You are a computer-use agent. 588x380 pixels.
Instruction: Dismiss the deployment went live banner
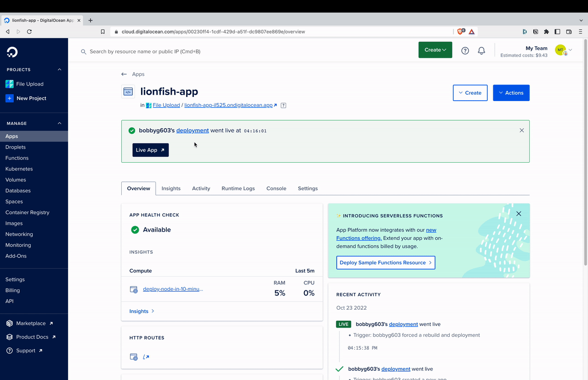click(x=521, y=130)
